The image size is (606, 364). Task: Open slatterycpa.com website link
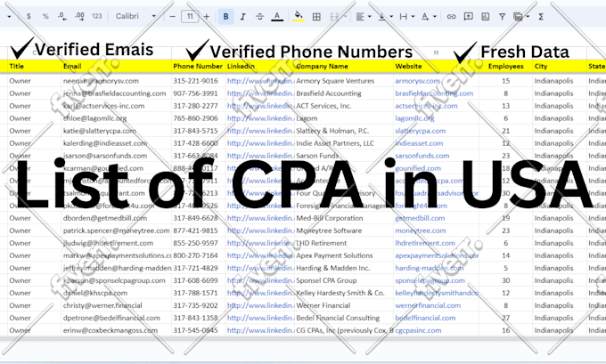pos(420,131)
